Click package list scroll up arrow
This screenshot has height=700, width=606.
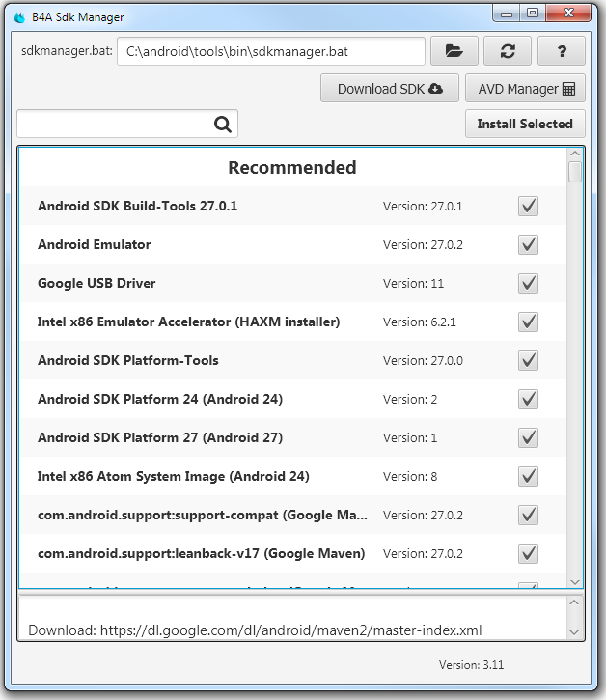click(575, 154)
